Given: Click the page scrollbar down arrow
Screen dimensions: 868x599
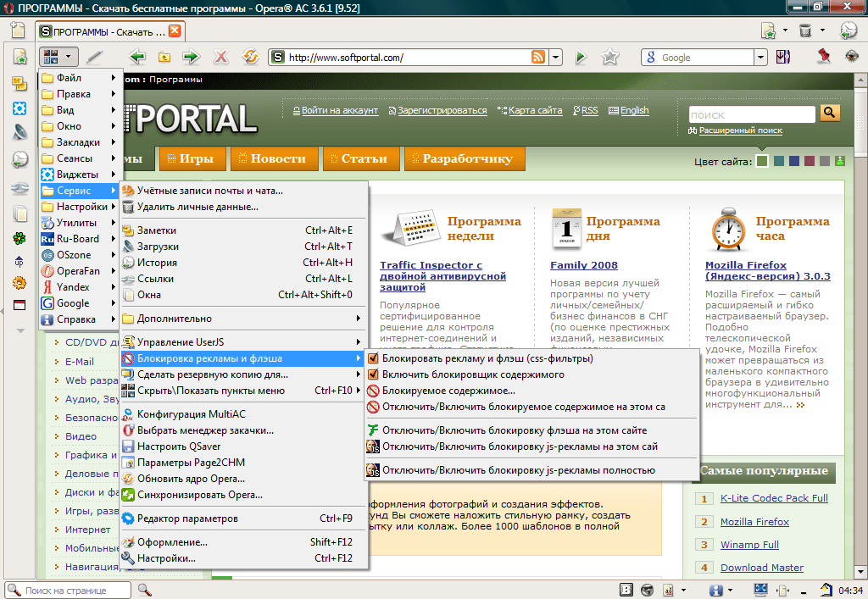Looking at the screenshot, I should click(861, 571).
